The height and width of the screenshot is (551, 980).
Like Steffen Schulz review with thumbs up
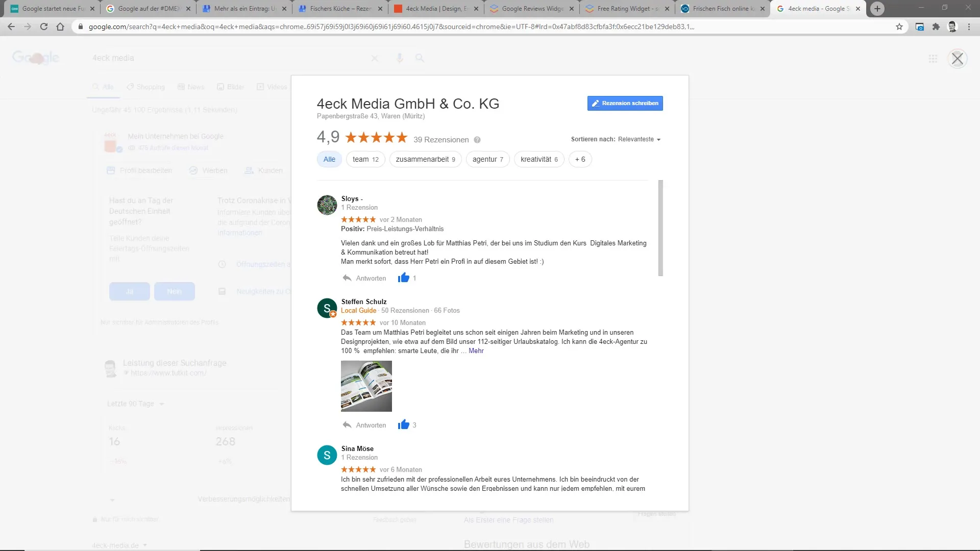tap(403, 424)
